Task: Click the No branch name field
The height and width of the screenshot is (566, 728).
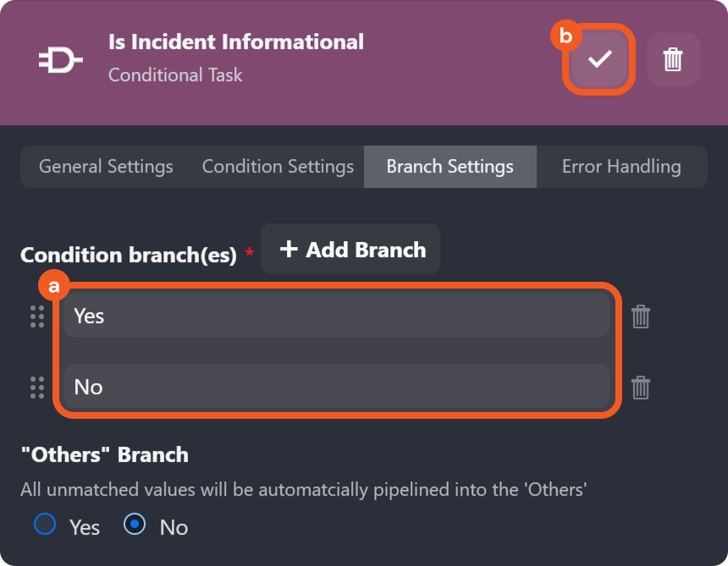Action: [336, 387]
